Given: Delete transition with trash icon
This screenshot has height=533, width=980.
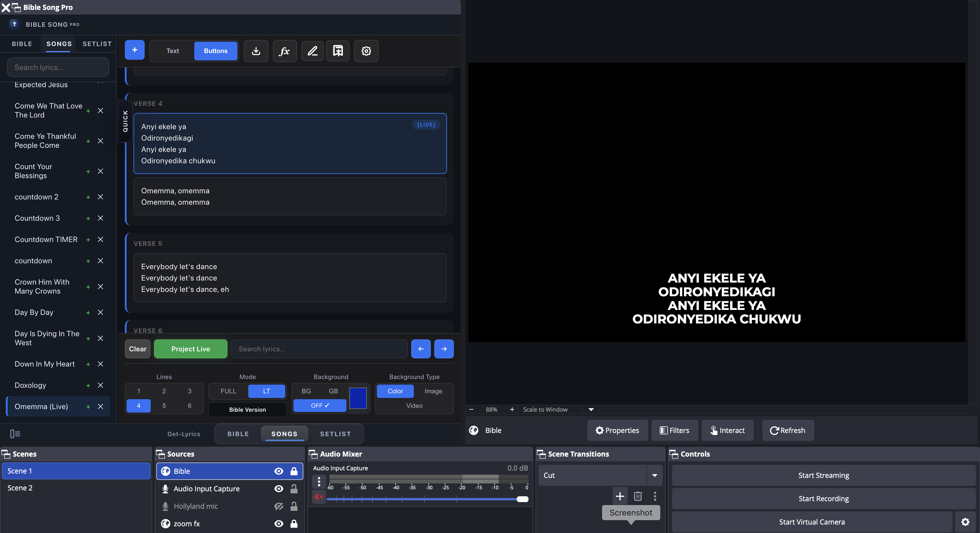Looking at the screenshot, I should coord(638,496).
